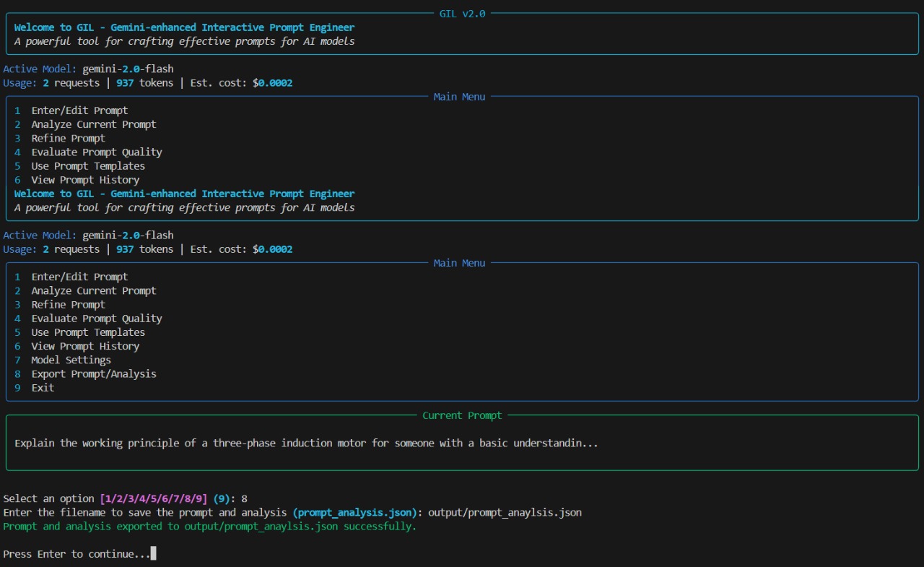Click the second "Welcome to GIL" heading
This screenshot has height=567, width=924.
(x=184, y=194)
